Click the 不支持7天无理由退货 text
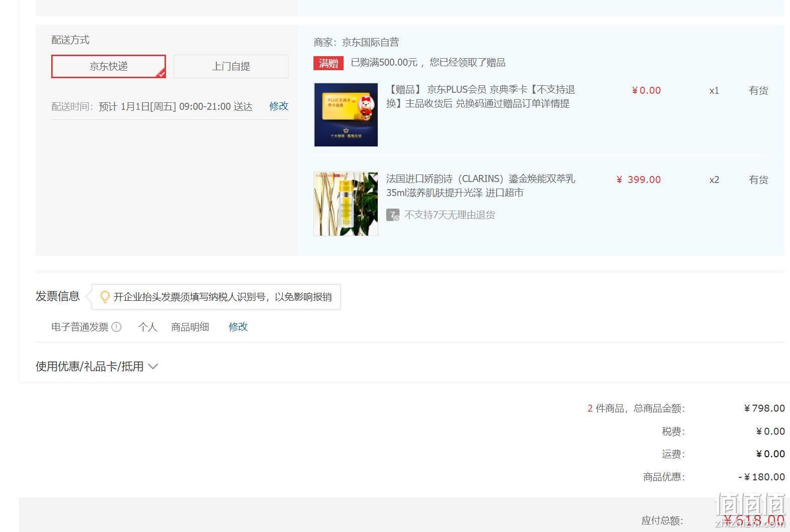The image size is (790, 532). point(449,215)
